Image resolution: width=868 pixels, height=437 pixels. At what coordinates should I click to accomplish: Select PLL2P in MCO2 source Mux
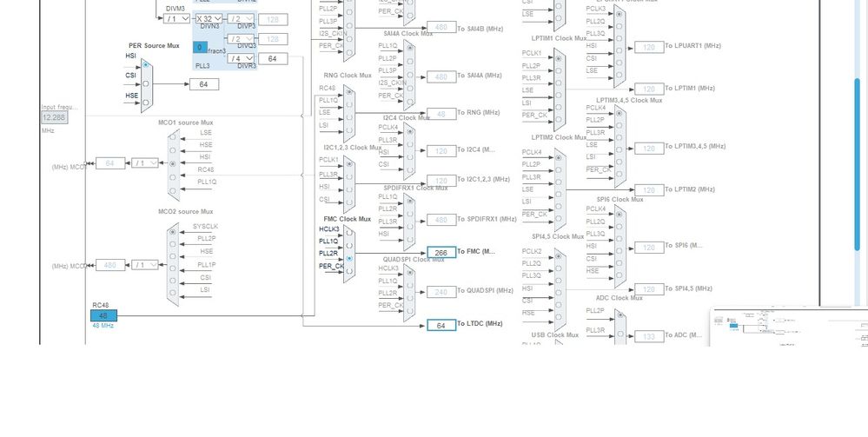[173, 244]
